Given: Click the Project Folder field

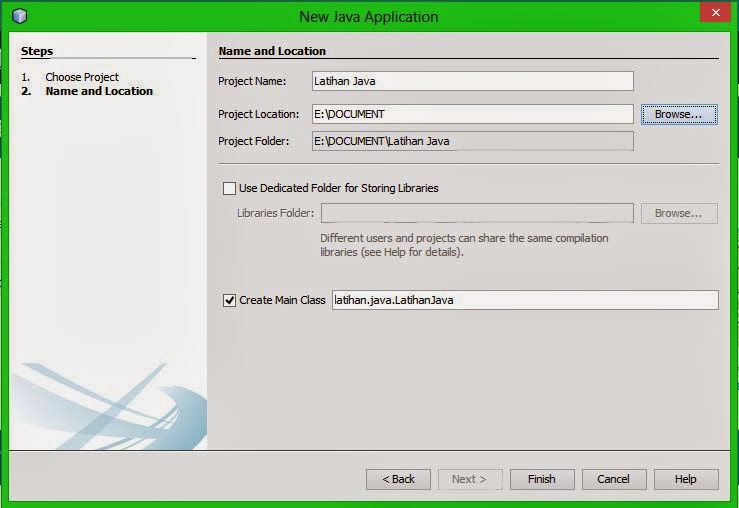Looking at the screenshot, I should (x=473, y=141).
